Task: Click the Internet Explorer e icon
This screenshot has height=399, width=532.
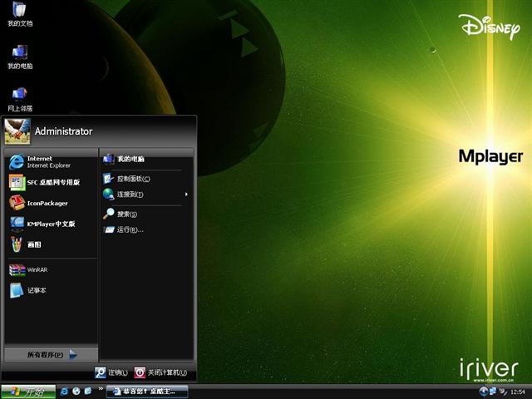Action: click(x=17, y=161)
